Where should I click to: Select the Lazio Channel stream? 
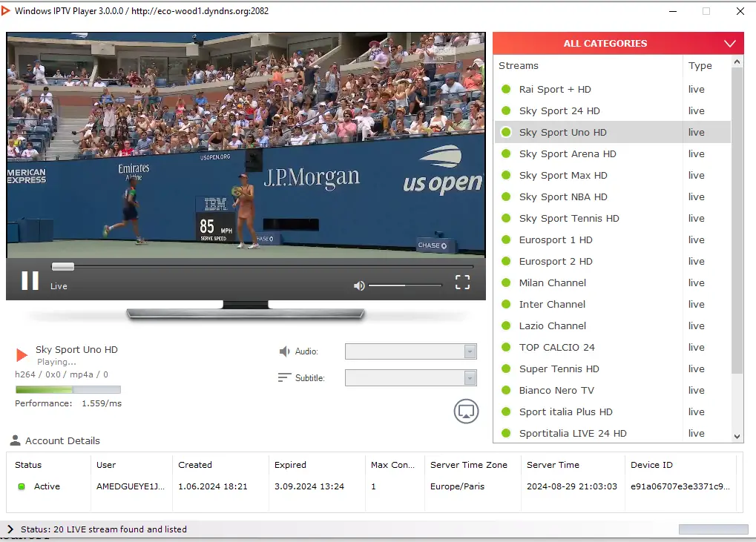pos(612,325)
